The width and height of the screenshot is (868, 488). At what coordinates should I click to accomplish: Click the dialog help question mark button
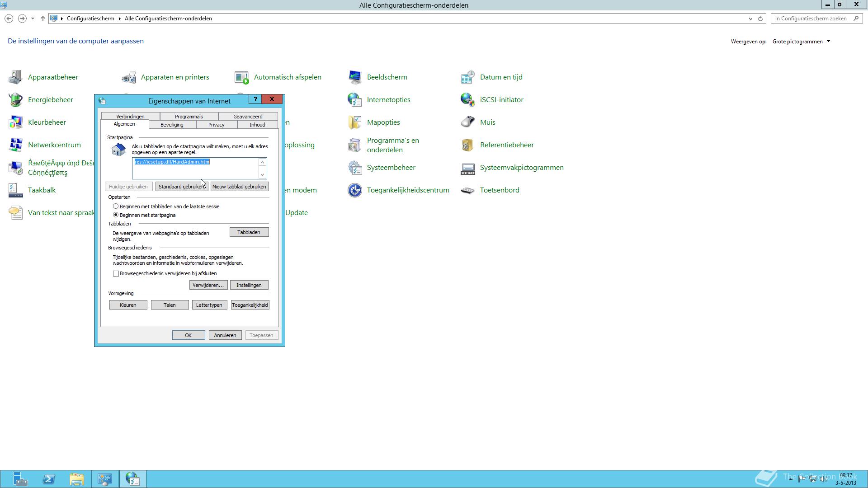click(255, 99)
